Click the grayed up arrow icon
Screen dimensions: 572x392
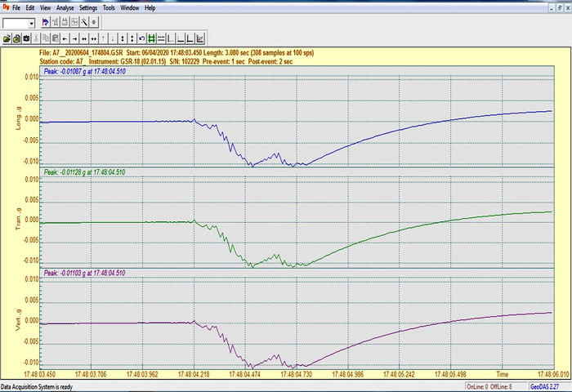point(104,38)
